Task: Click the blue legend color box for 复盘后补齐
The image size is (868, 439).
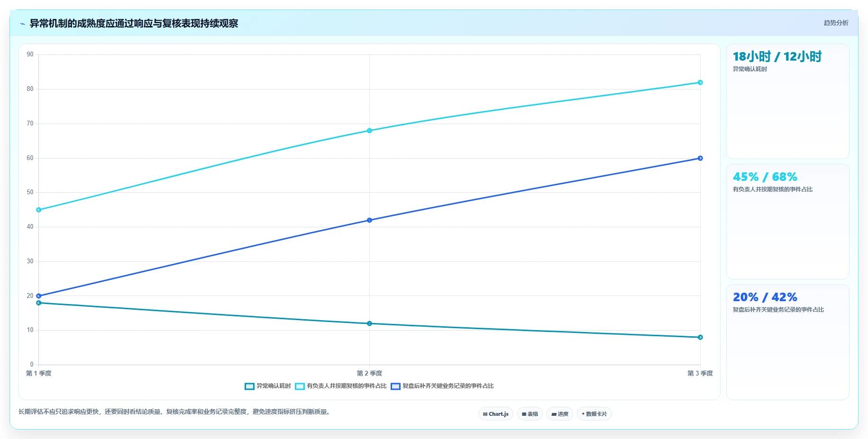Action: [395, 386]
